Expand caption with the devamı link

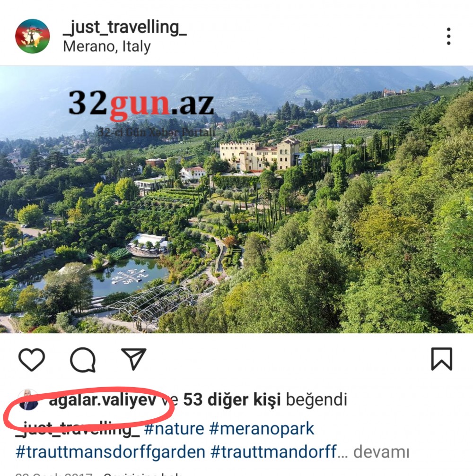point(381,452)
